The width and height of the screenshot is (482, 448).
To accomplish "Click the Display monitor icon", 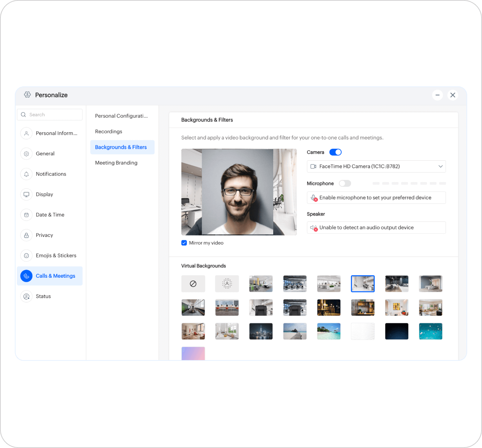I will pos(26,194).
